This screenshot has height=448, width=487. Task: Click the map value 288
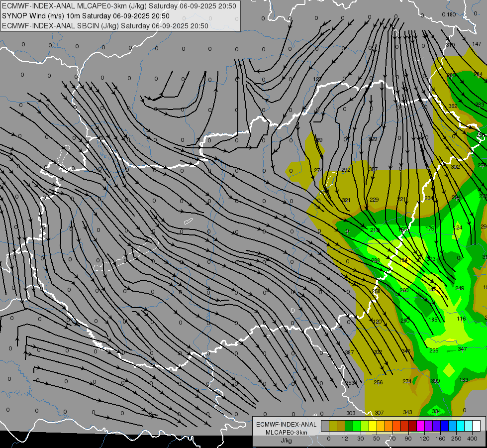tap(376, 260)
